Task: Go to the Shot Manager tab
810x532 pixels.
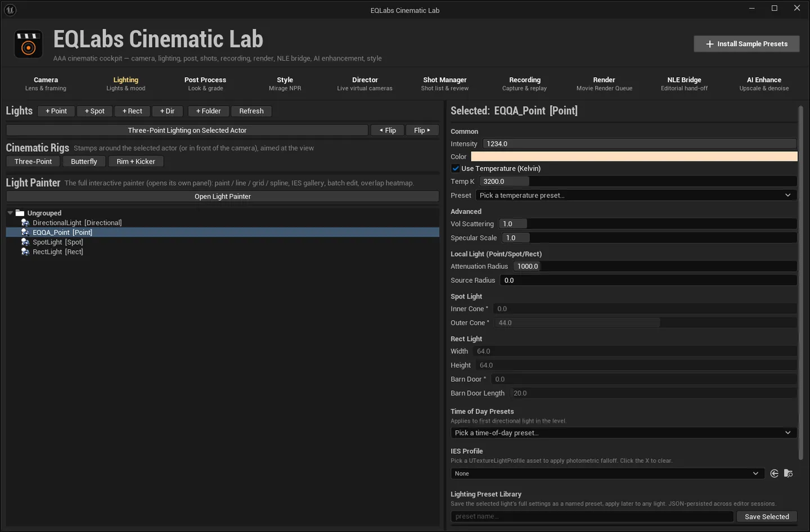Action: [x=445, y=83]
